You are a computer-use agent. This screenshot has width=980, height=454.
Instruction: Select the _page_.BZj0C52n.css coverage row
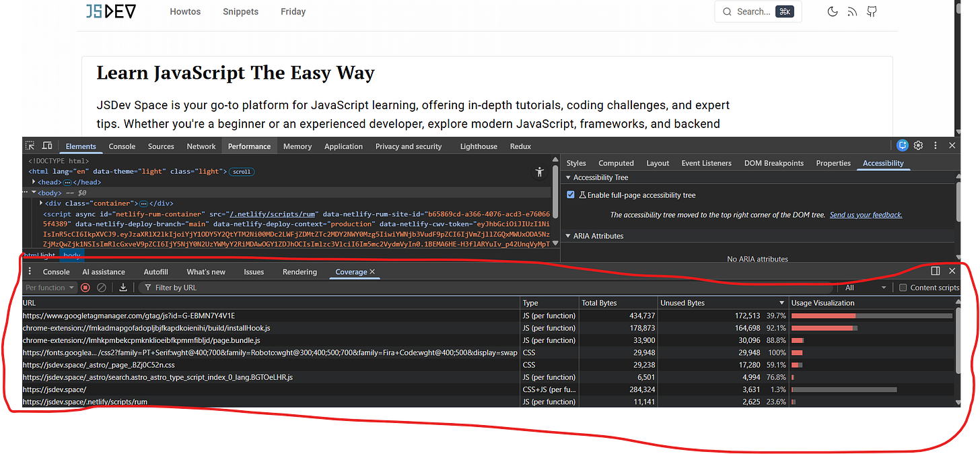pos(488,364)
